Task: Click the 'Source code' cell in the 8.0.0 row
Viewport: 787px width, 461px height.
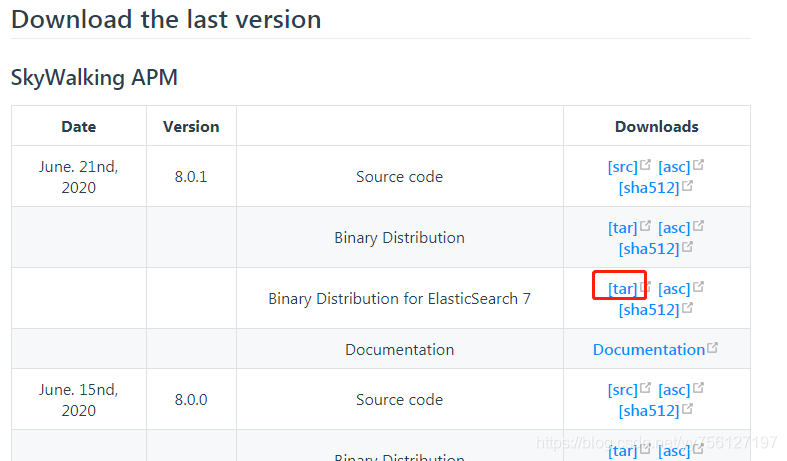Action: [400, 400]
